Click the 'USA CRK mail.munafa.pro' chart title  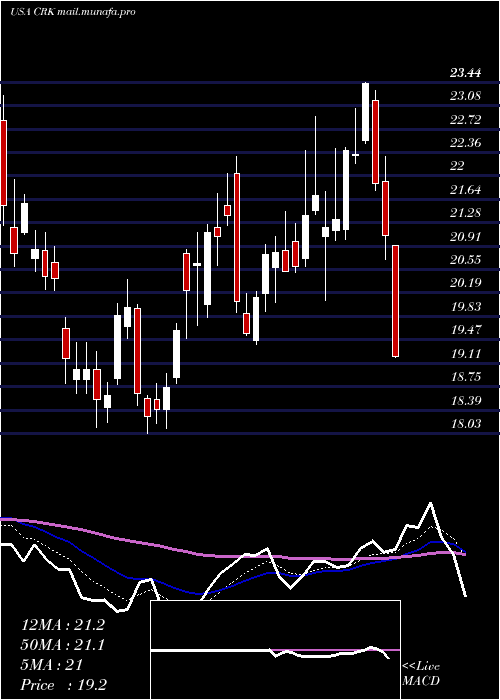(x=72, y=12)
